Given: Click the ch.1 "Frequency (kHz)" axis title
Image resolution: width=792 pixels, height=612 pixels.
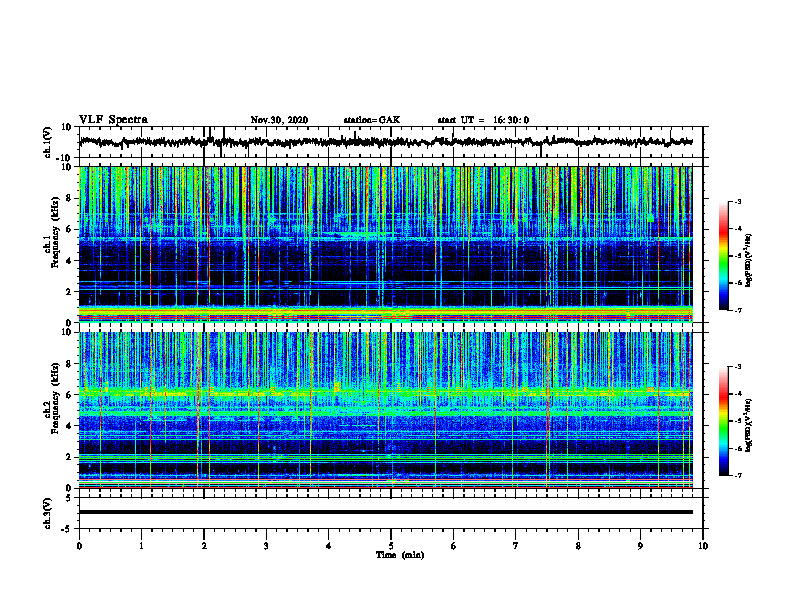Looking at the screenshot, I should (55, 231).
